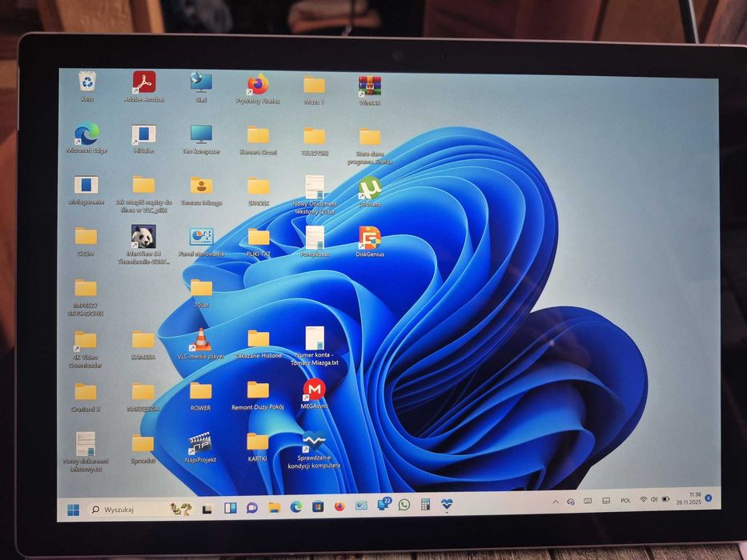Open the WinRAR desktop shortcut

(370, 90)
